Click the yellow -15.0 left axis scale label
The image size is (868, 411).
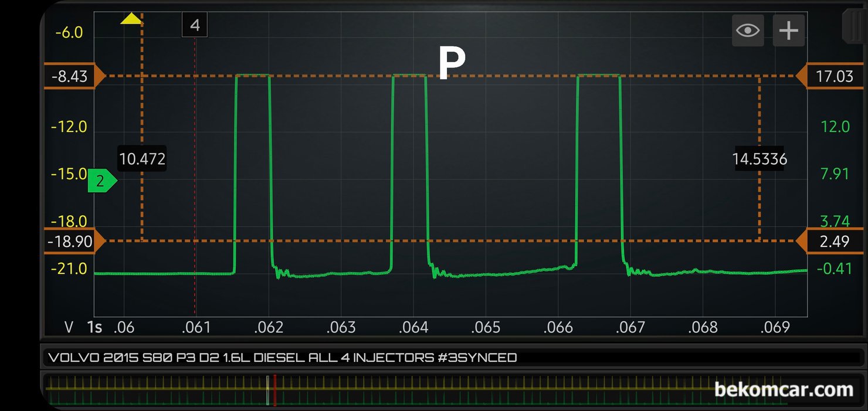click(x=69, y=174)
